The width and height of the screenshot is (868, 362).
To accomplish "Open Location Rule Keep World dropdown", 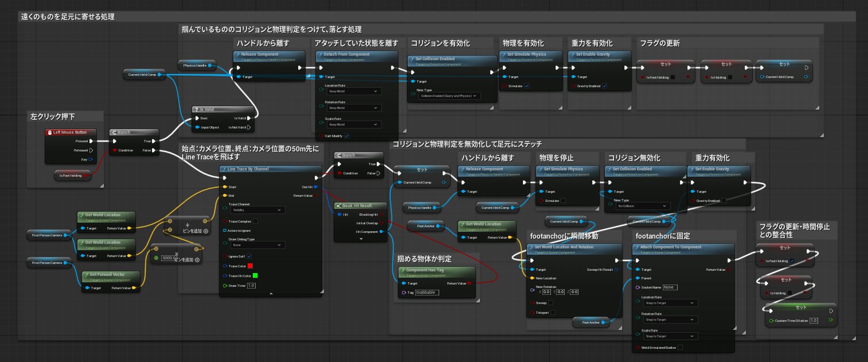I will [354, 91].
